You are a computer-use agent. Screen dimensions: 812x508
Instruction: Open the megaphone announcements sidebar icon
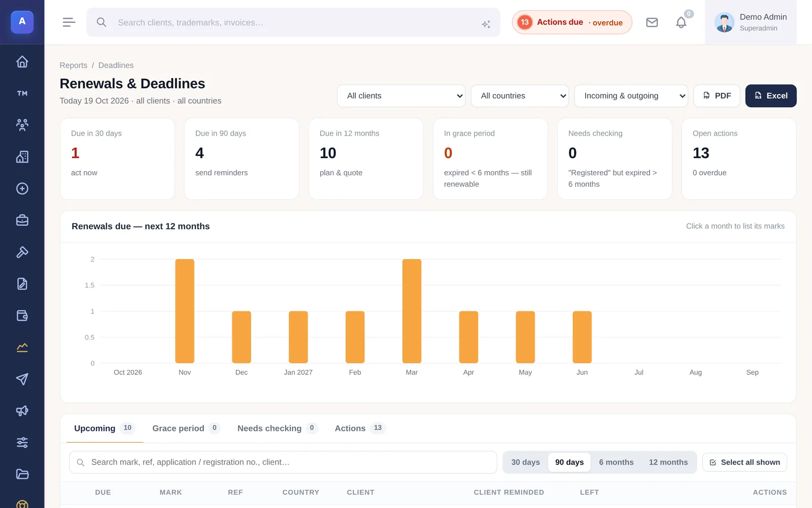pyautogui.click(x=22, y=411)
